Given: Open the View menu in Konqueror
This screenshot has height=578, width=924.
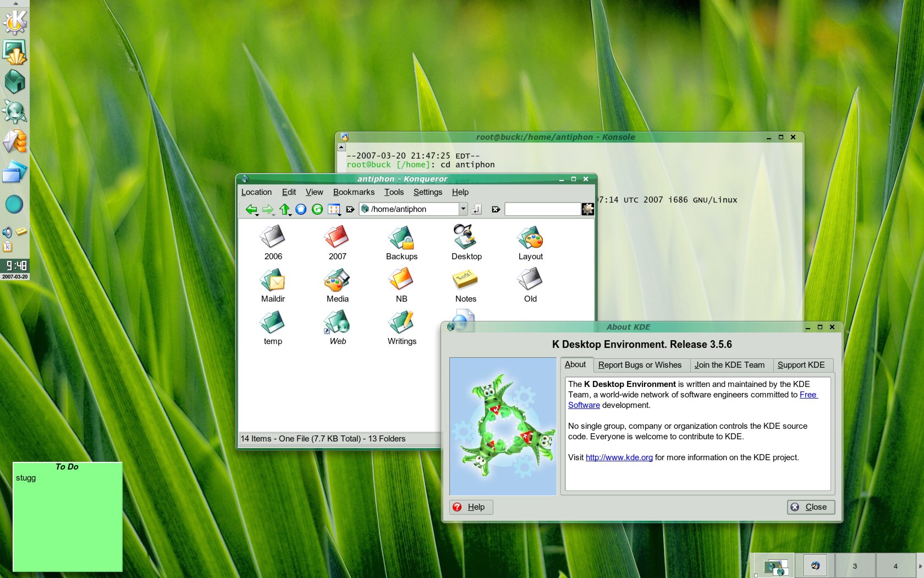Looking at the screenshot, I should (x=314, y=192).
